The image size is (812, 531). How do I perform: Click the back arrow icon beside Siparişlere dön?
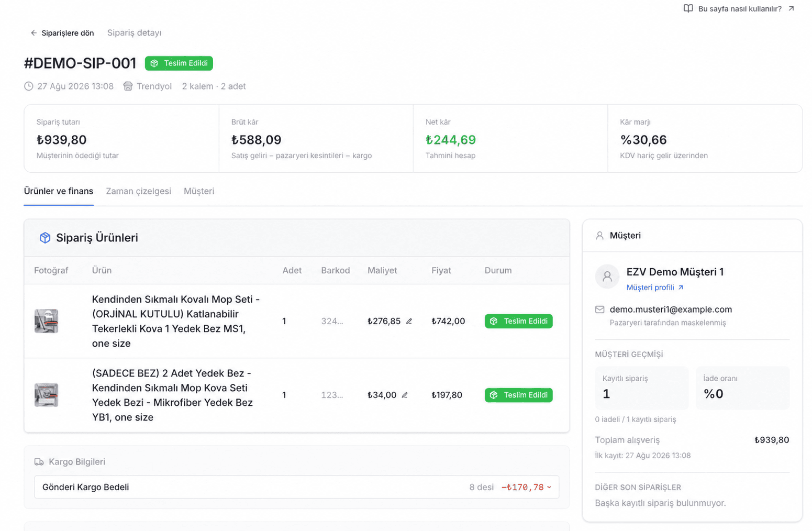[34, 33]
